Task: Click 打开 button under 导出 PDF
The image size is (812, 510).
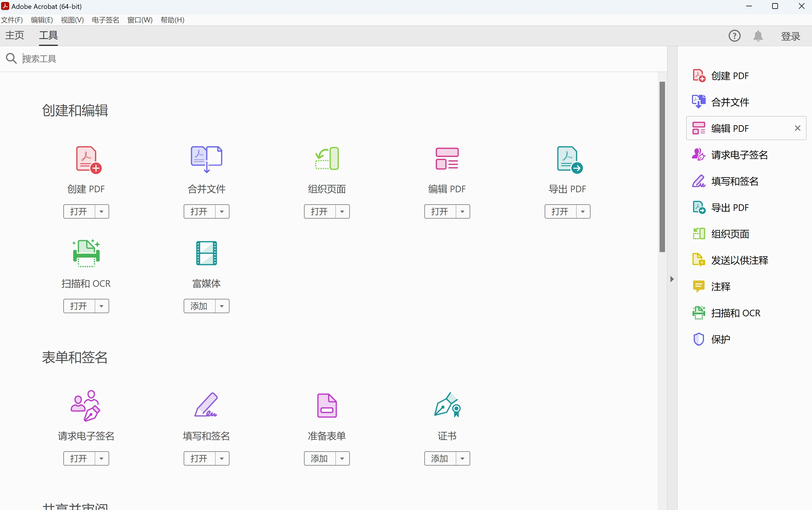Action: click(x=560, y=211)
